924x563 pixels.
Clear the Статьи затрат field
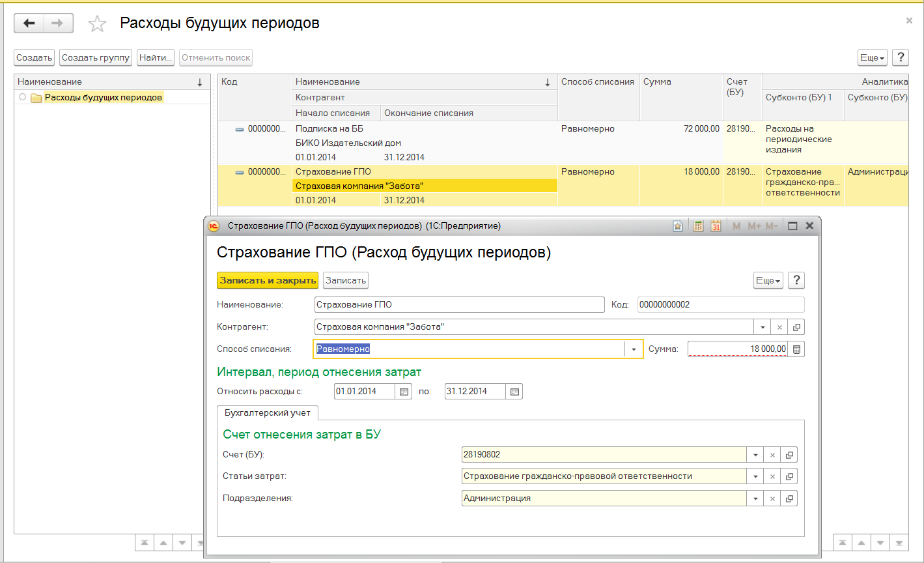pyautogui.click(x=772, y=476)
